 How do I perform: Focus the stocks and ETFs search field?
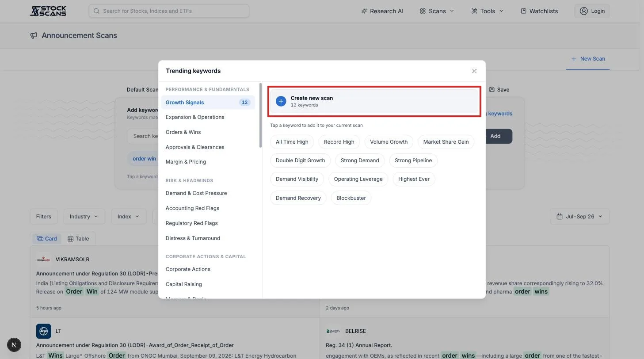tap(169, 11)
